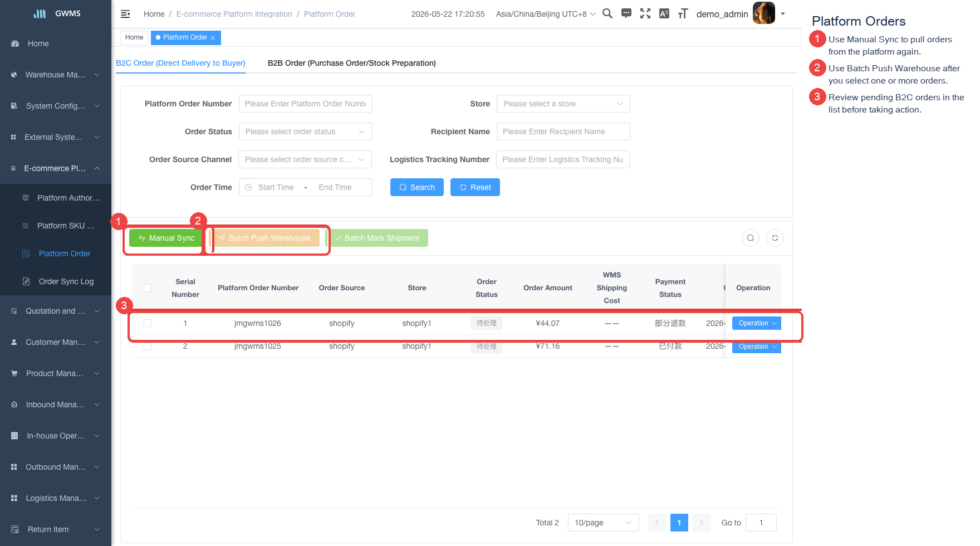
Task: Click Batch Mark Shipment button
Action: pyautogui.click(x=376, y=238)
